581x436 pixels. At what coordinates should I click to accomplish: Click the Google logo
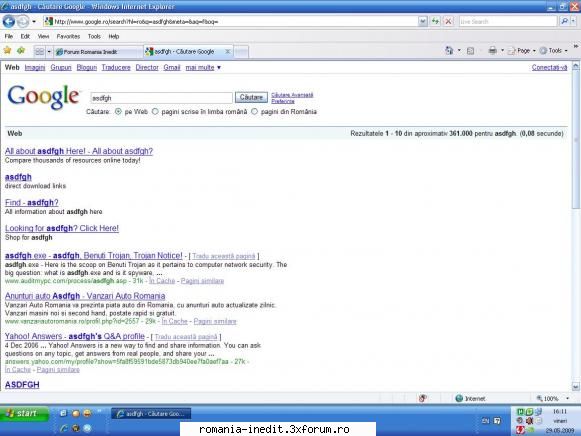tap(43, 97)
